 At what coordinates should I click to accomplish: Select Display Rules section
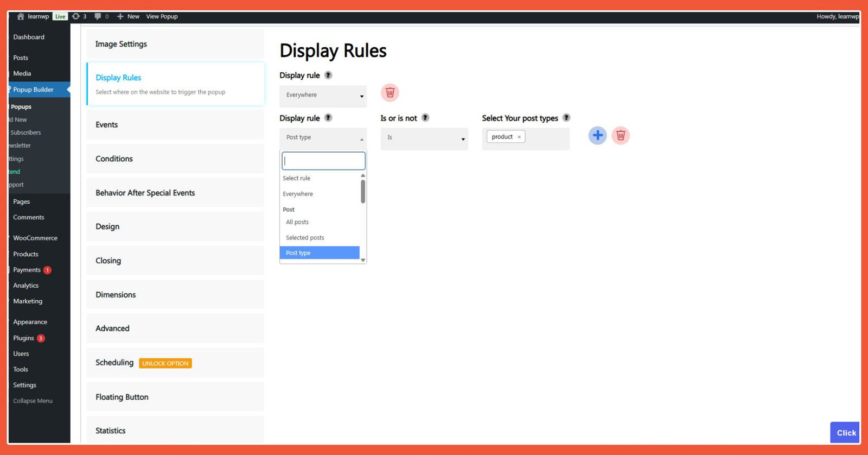pos(175,84)
